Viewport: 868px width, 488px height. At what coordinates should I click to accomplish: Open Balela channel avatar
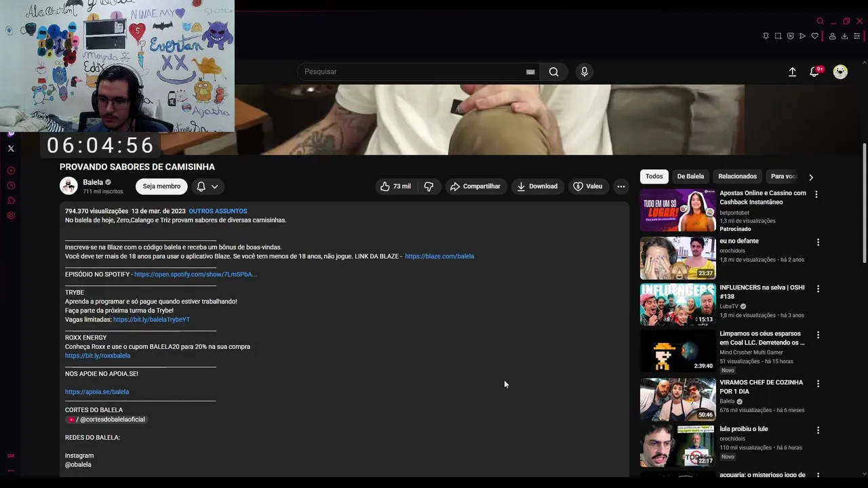68,186
